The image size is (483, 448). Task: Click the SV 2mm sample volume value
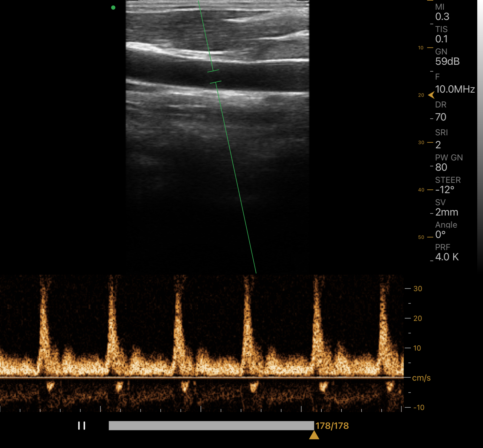[446, 212]
